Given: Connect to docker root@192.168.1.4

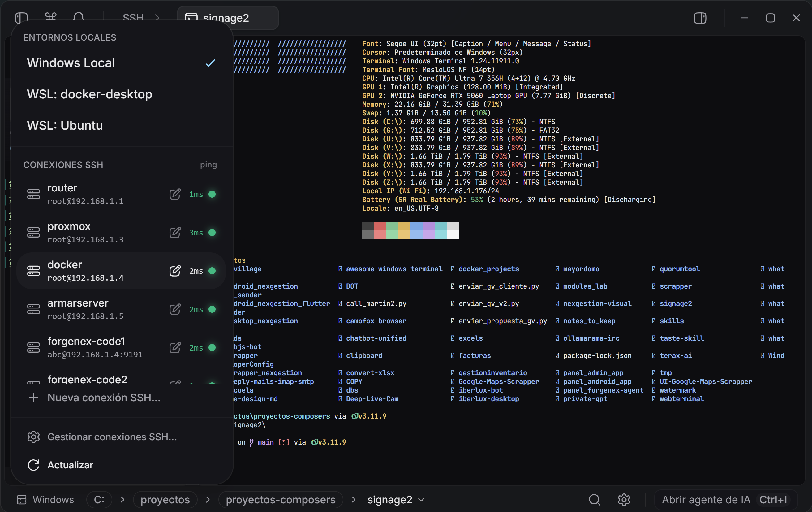Looking at the screenshot, I should pos(121,271).
